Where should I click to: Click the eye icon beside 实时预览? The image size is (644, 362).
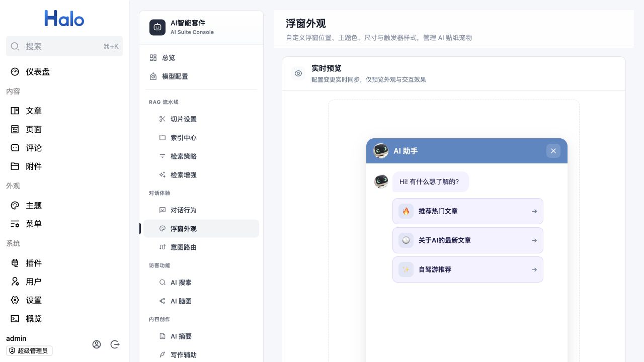(x=298, y=73)
